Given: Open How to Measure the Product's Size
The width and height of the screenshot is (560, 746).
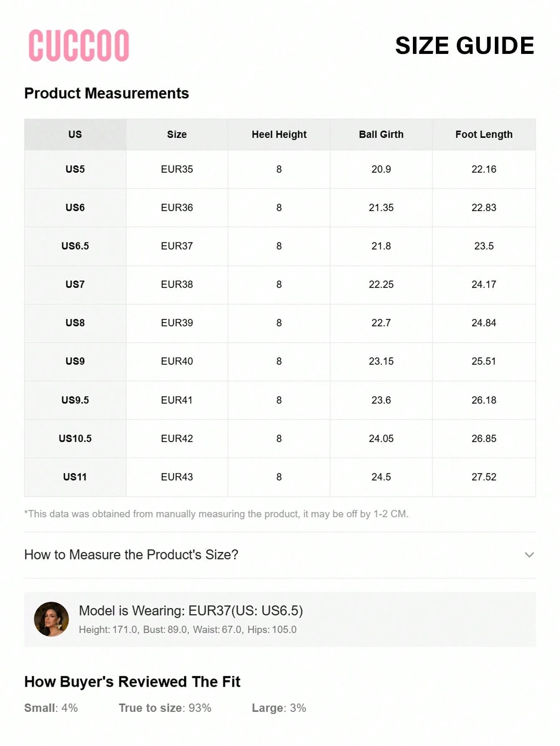Looking at the screenshot, I should point(131,555).
